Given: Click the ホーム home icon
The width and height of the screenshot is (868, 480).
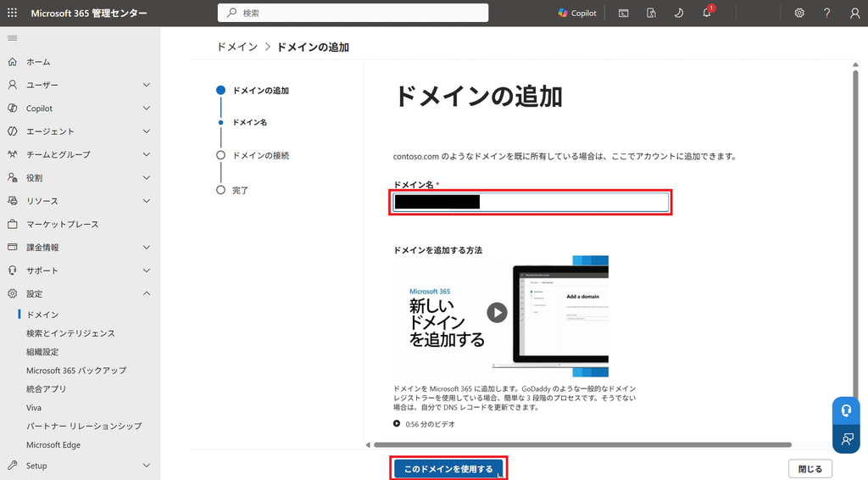Looking at the screenshot, I should pos(12,61).
